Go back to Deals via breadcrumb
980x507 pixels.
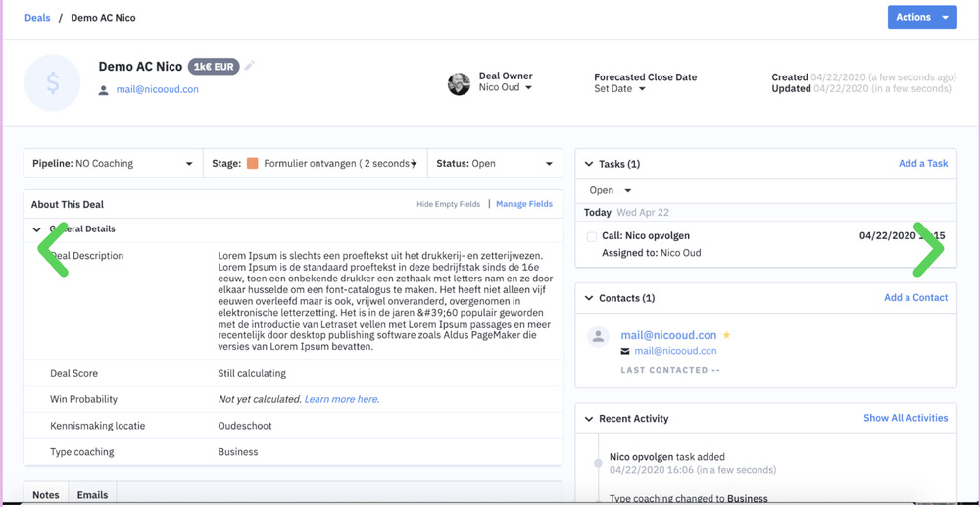(37, 18)
